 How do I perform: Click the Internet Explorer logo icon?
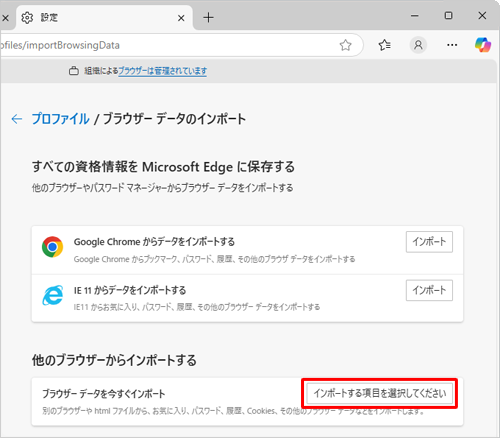point(52,295)
